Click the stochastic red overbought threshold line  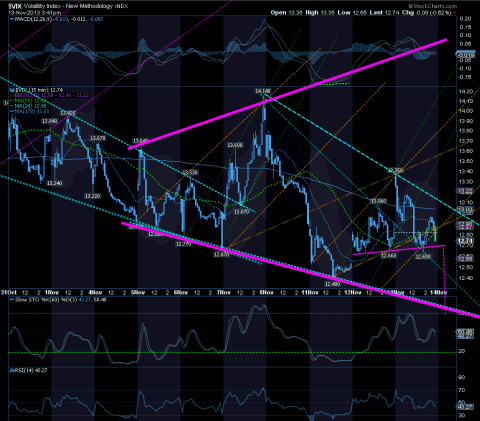232,313
